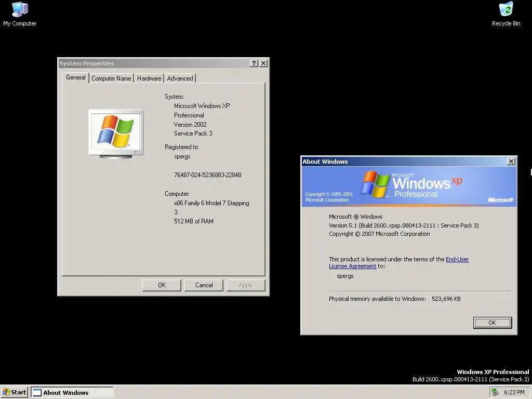The image size is (532, 399).
Task: Open the Advanced tab
Action: tap(180, 78)
